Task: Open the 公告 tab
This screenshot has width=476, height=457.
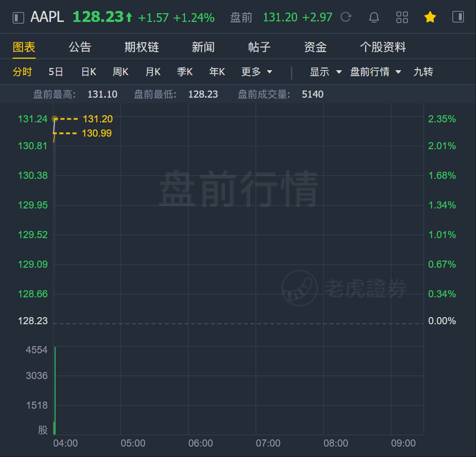Action: 80,47
